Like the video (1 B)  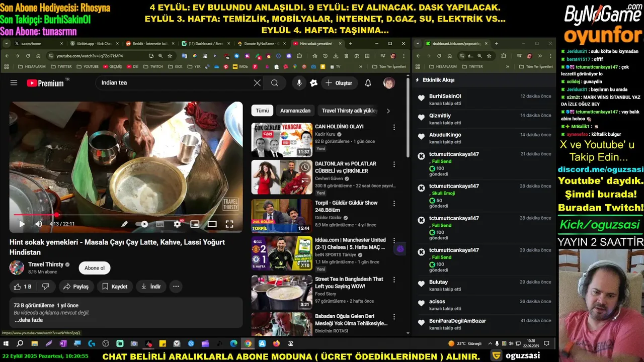22,287
